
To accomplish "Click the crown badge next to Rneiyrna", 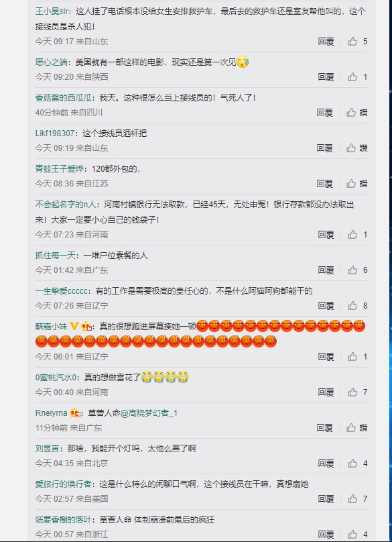I will coord(75,413).
